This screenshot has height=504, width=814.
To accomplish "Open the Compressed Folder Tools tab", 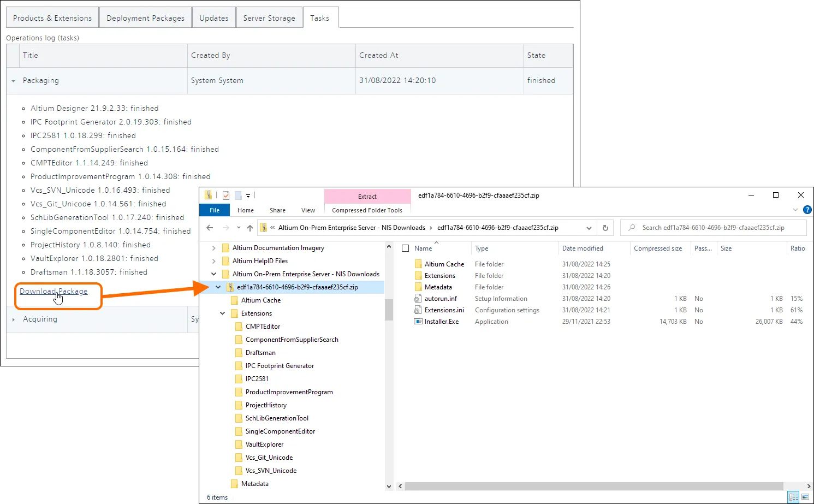I will pos(367,210).
